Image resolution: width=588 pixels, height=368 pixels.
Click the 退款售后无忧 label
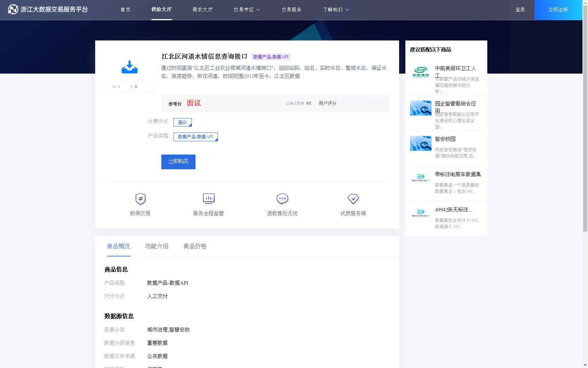282,213
